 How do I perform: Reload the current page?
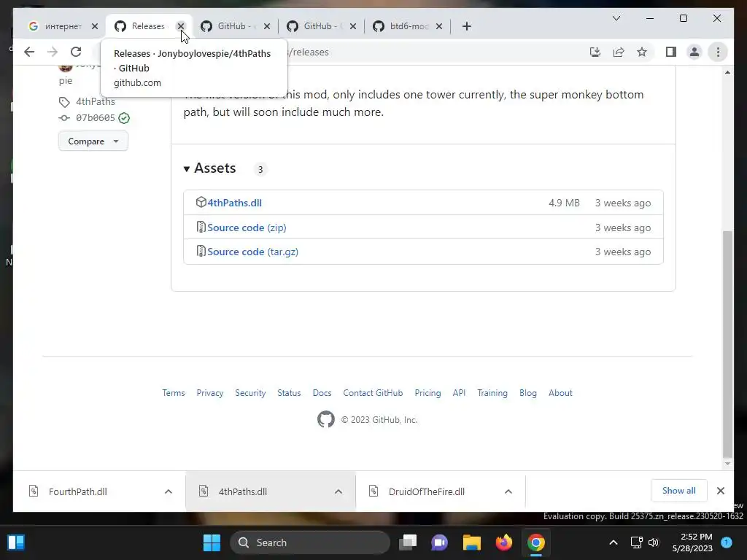[76, 52]
